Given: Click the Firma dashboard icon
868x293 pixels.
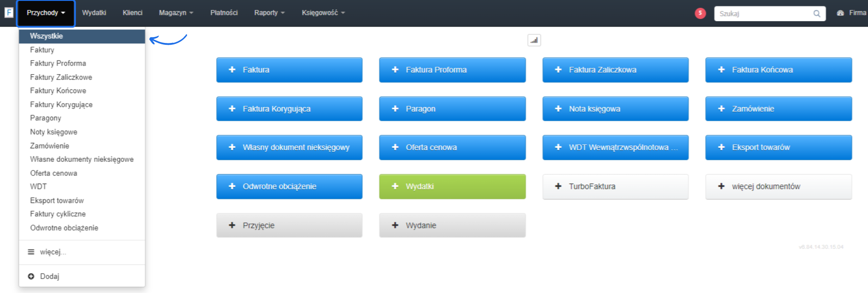Looking at the screenshot, I should (840, 13).
